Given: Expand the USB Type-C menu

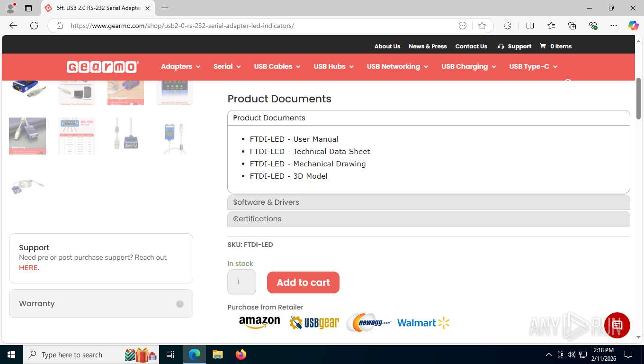Looking at the screenshot, I should click(x=533, y=67).
